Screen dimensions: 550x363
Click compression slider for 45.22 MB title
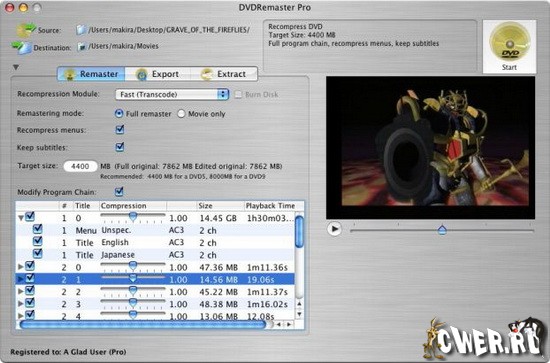click(x=133, y=291)
